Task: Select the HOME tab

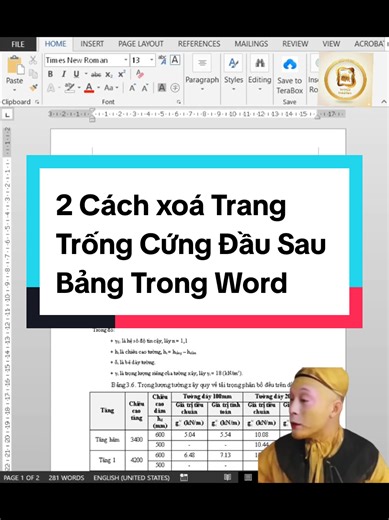Action: pos(55,44)
